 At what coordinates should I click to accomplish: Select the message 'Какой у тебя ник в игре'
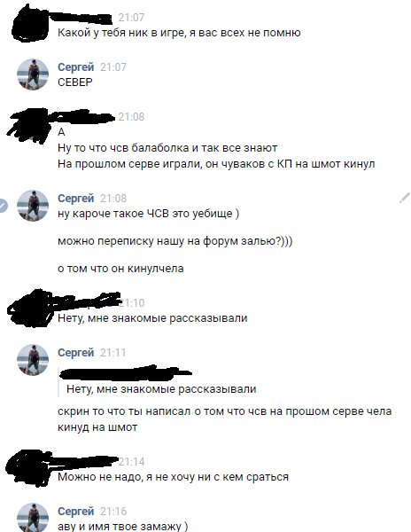[179, 33]
